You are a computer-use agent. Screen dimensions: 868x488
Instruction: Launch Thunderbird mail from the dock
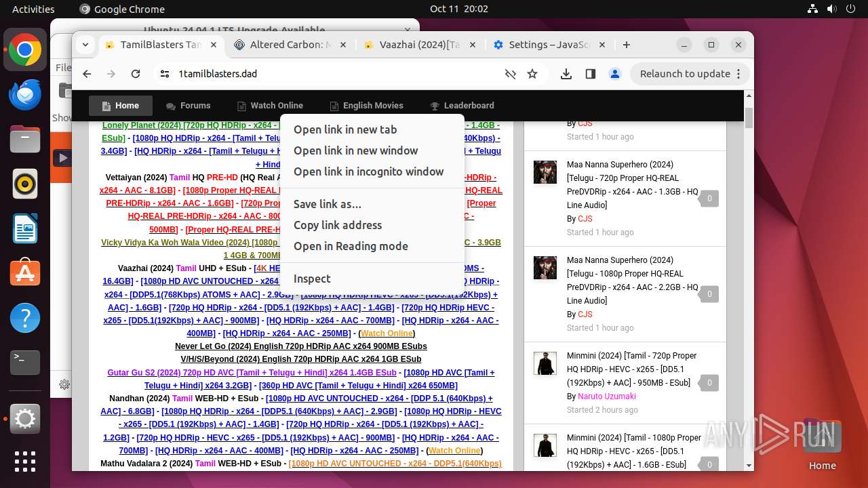[x=25, y=94]
